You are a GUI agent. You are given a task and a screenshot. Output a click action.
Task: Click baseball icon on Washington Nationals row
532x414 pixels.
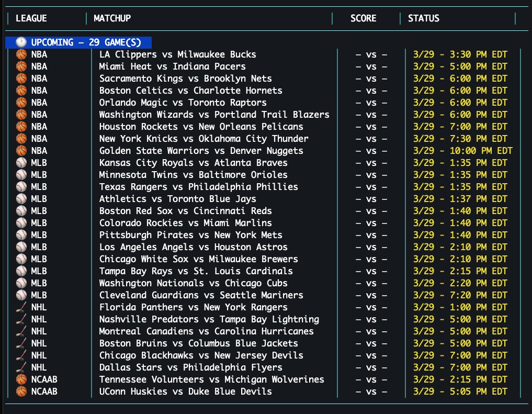pyautogui.click(x=21, y=283)
